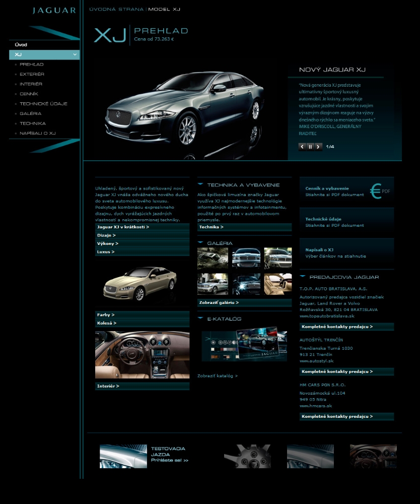Open HM Cars PGN full contacts

pos(346,417)
